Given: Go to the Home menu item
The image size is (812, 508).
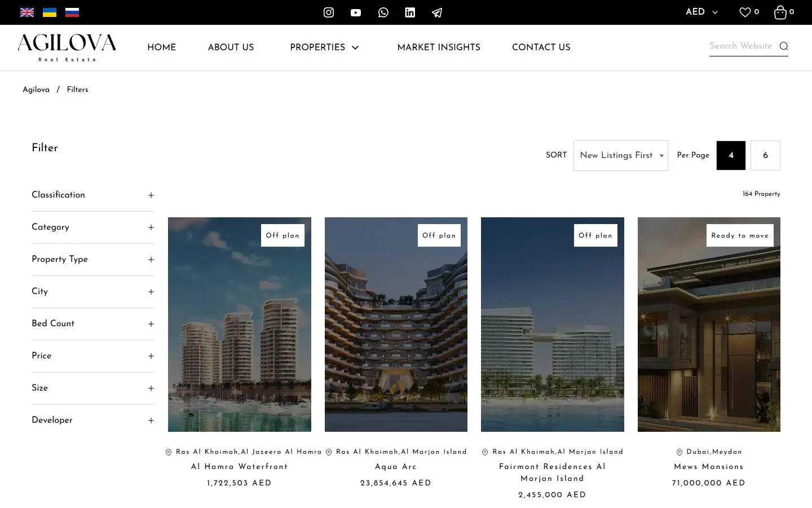Looking at the screenshot, I should tap(162, 47).
